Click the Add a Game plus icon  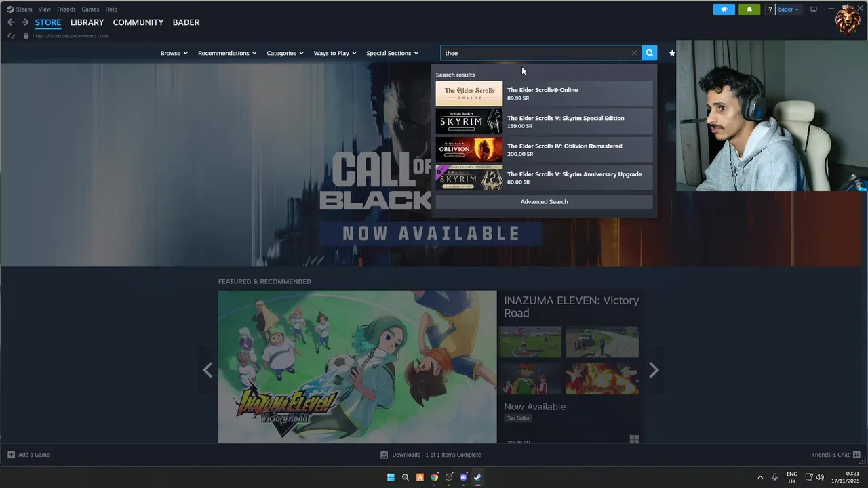tap(11, 455)
